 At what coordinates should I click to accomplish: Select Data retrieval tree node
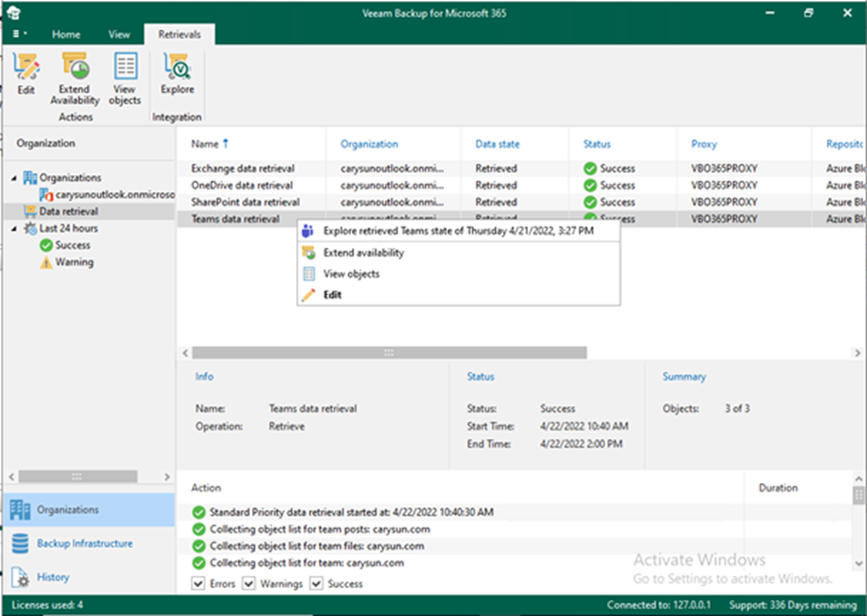point(69,211)
